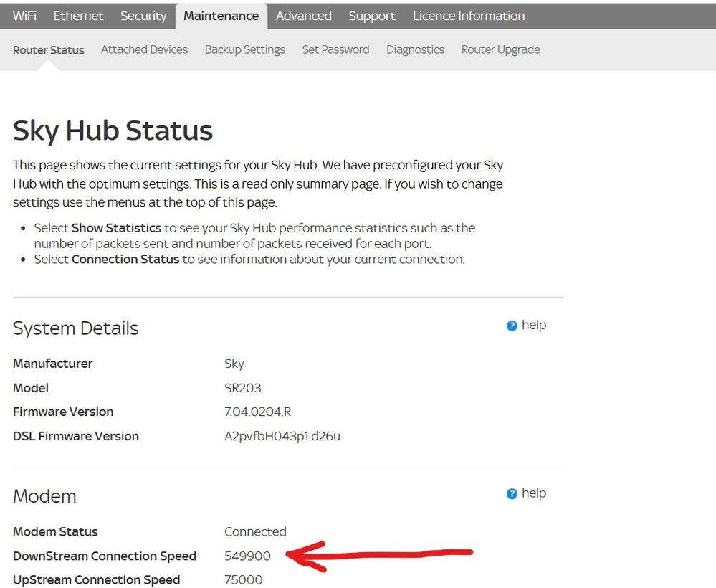Click UpStream Connection Speed label
Viewport: 716px width, 588px height.
coord(96,580)
